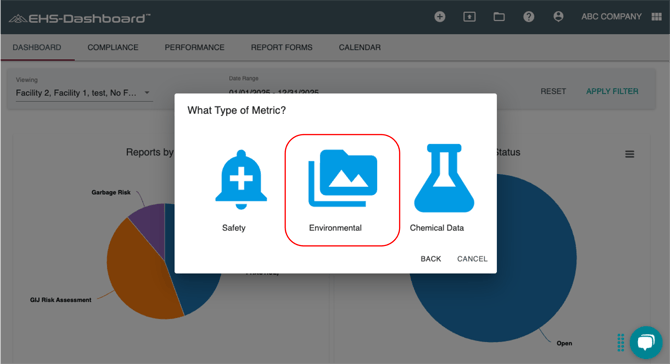The height and width of the screenshot is (364, 670).
Task: Click the BACK button in dialog
Action: 431,259
